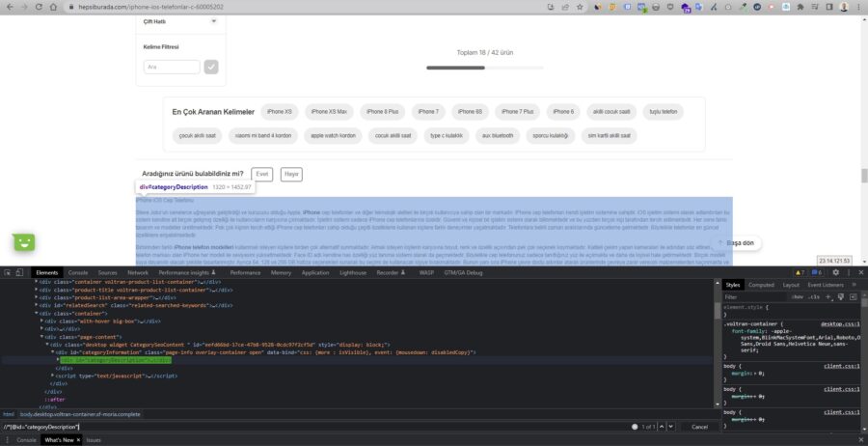Switch to the Network tab in DevTools
The image size is (868, 446).
137,273
